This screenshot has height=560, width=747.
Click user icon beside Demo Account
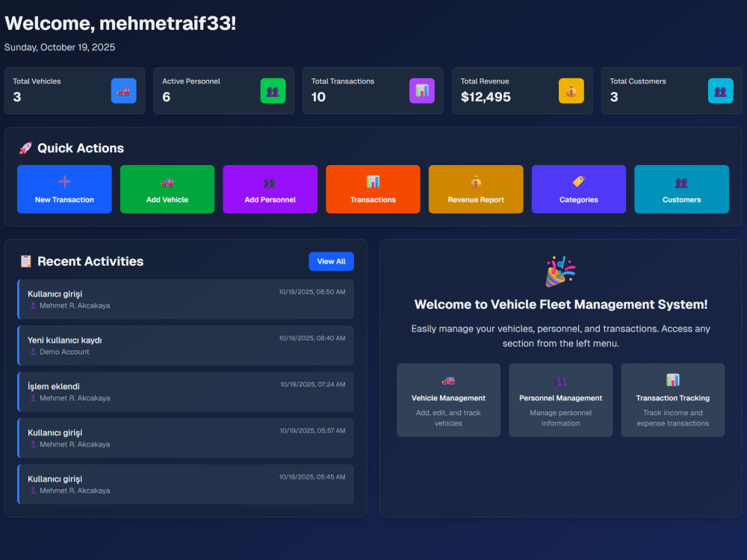(x=33, y=352)
